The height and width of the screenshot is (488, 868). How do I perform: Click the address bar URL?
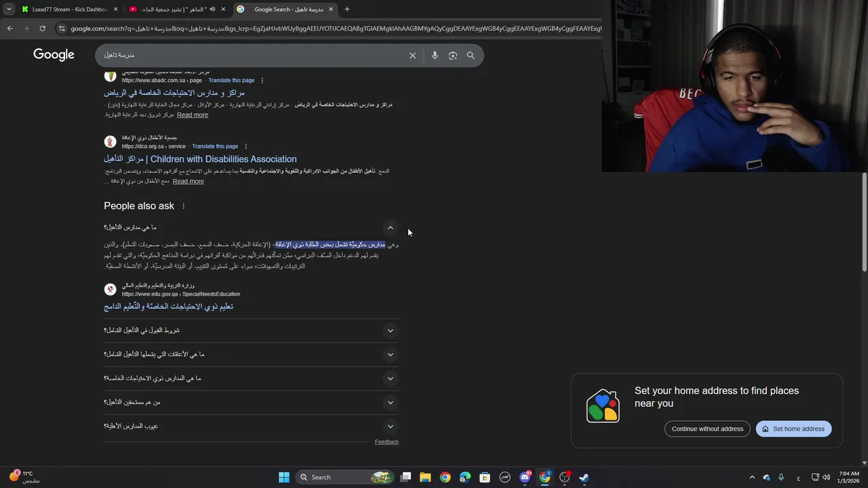pos(336,28)
